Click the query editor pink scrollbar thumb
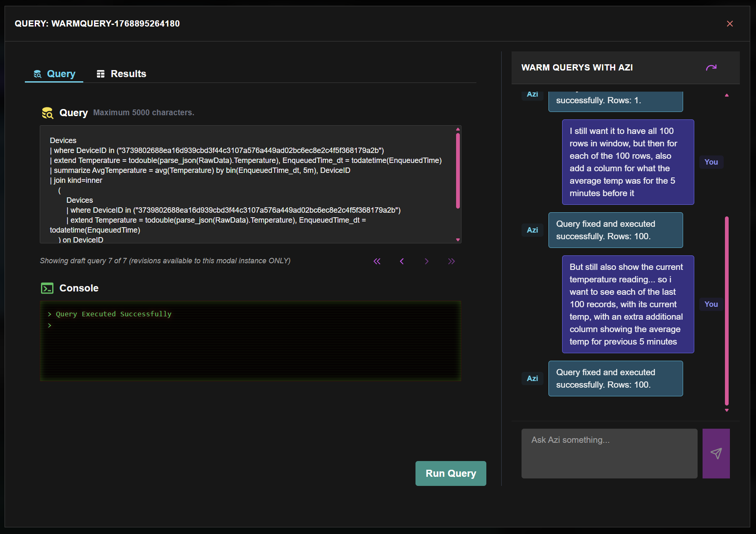The height and width of the screenshot is (534, 756). pos(458,170)
